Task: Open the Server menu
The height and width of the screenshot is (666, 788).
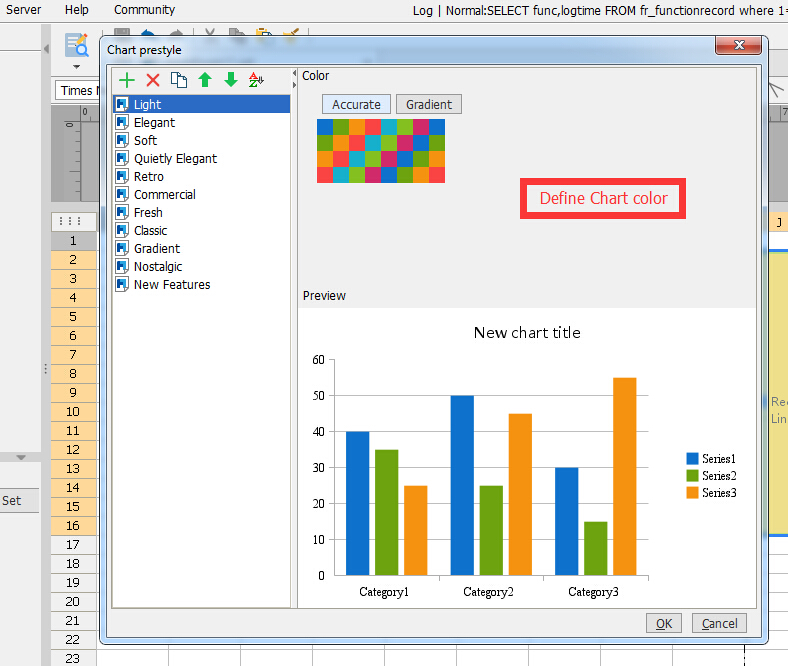Action: click(23, 10)
